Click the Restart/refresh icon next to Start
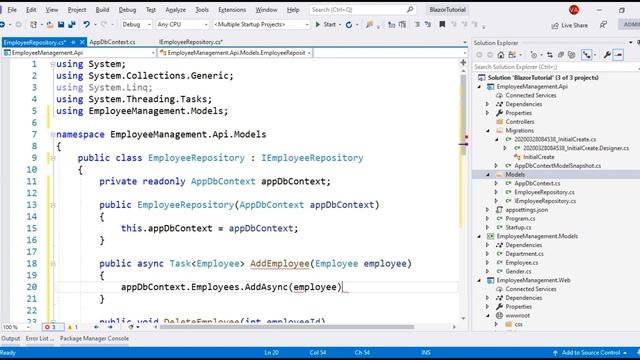The image size is (640, 360). click(x=349, y=25)
